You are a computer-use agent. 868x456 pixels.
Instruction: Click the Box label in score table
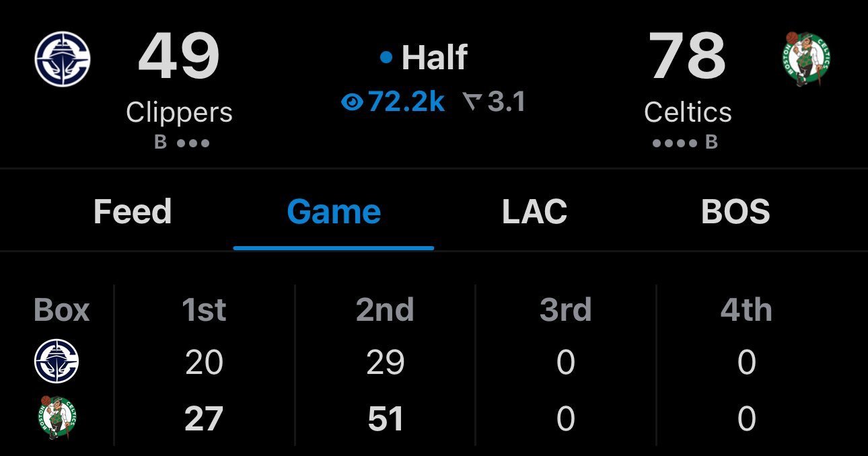pos(61,310)
